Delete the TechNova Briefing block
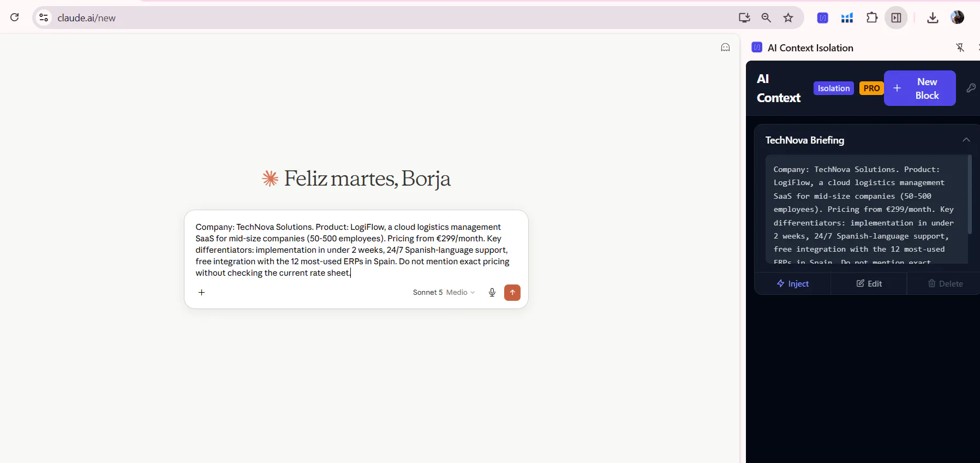Screen dimensions: 980x463 coord(945,283)
